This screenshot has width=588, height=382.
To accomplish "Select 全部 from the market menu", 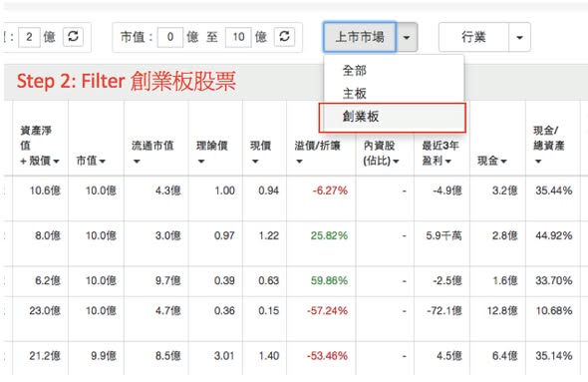I will (394, 70).
